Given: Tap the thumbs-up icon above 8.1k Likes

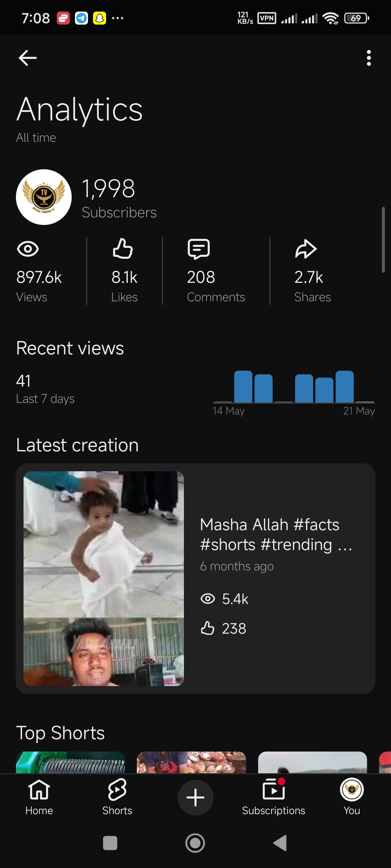Looking at the screenshot, I should coord(123,248).
